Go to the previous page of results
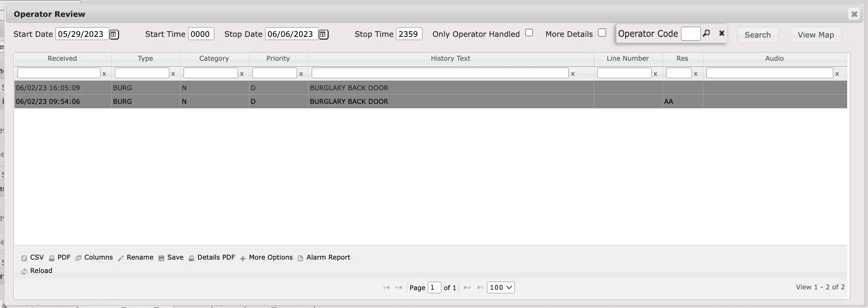The image size is (868, 308). pos(399,288)
